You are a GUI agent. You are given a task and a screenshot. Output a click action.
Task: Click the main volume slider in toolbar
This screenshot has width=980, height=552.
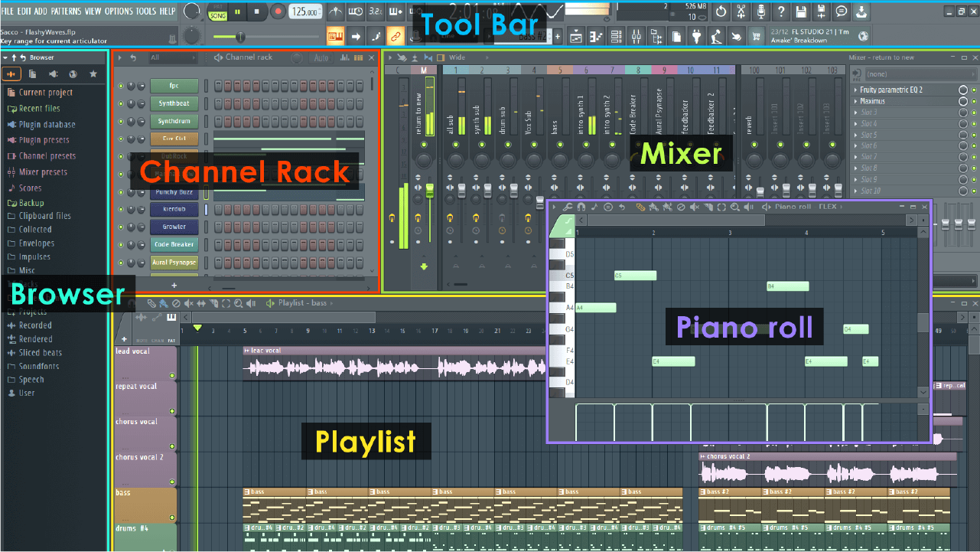pyautogui.click(x=265, y=37)
